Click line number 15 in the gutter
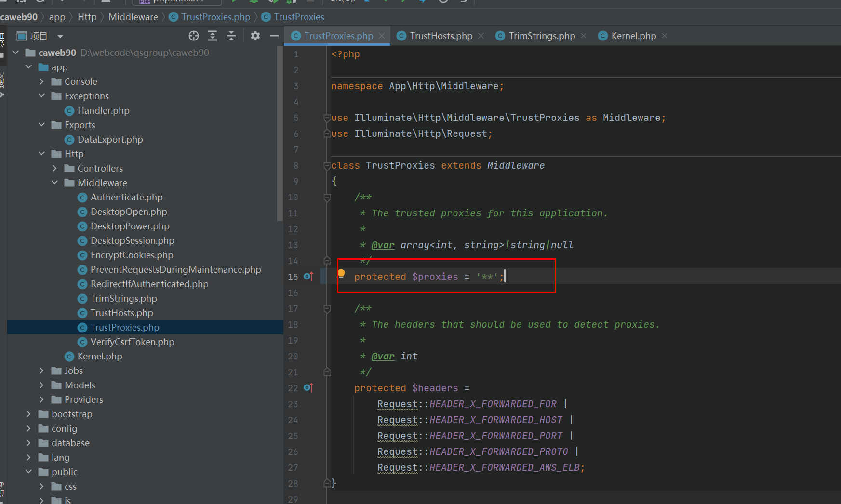This screenshot has height=504, width=841. pyautogui.click(x=293, y=277)
